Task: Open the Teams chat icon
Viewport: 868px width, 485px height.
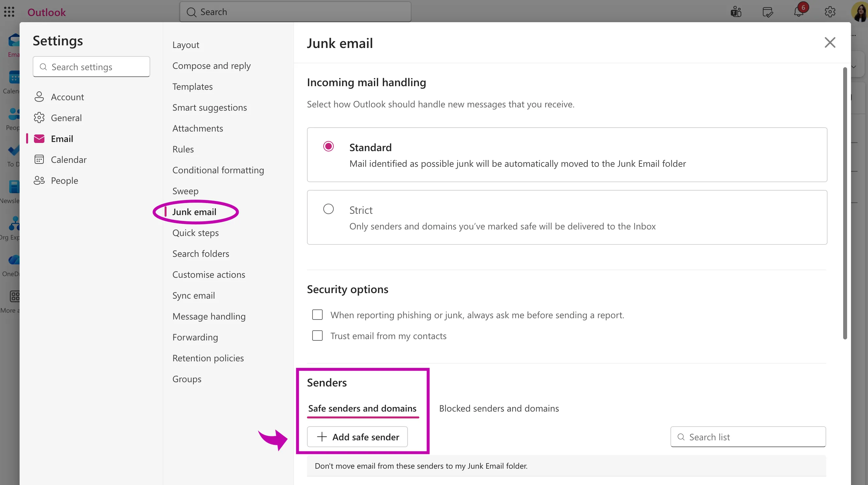Action: point(736,12)
